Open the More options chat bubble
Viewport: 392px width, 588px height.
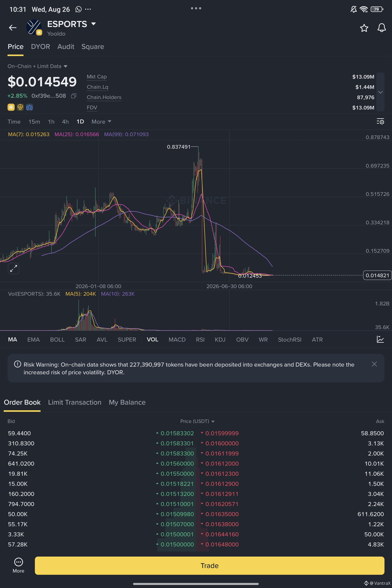pos(19,565)
